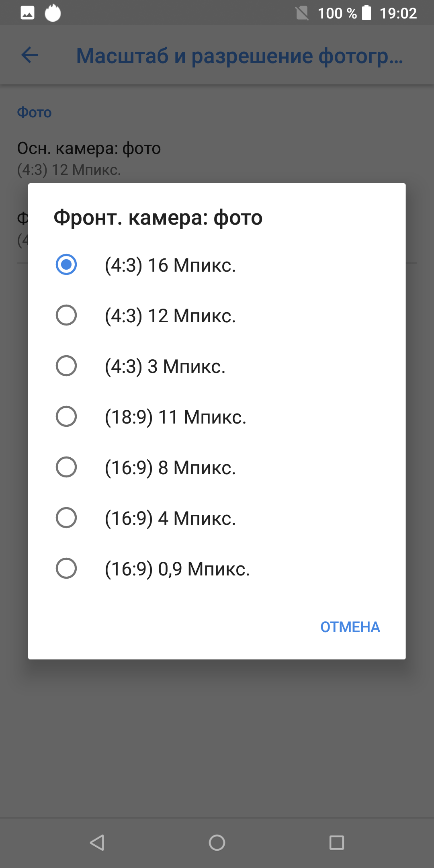Tap the back arrow in header

pyautogui.click(x=30, y=55)
